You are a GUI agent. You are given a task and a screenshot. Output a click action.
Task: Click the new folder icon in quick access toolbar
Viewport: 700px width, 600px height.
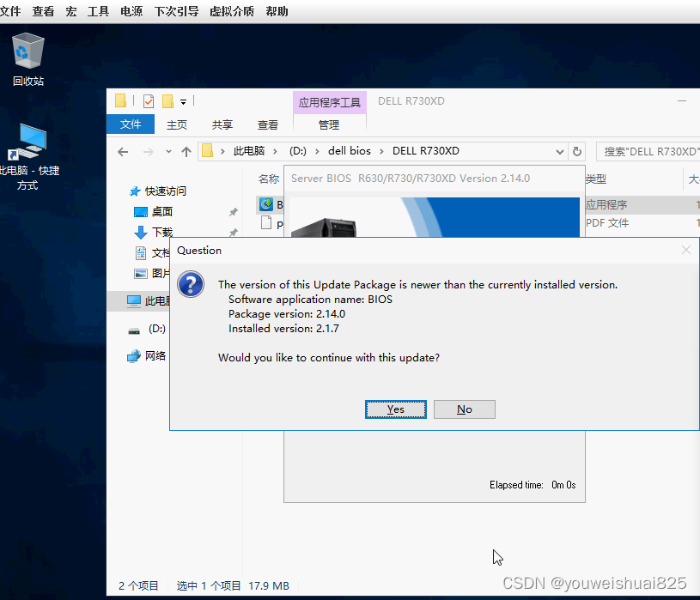[x=167, y=101]
